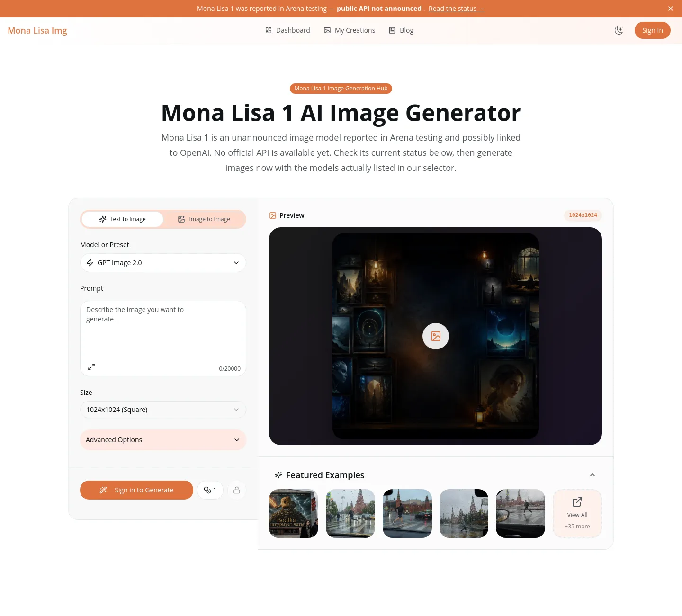The height and width of the screenshot is (616, 682).
Task: Click the Dashboard grid icon
Action: 269,30
